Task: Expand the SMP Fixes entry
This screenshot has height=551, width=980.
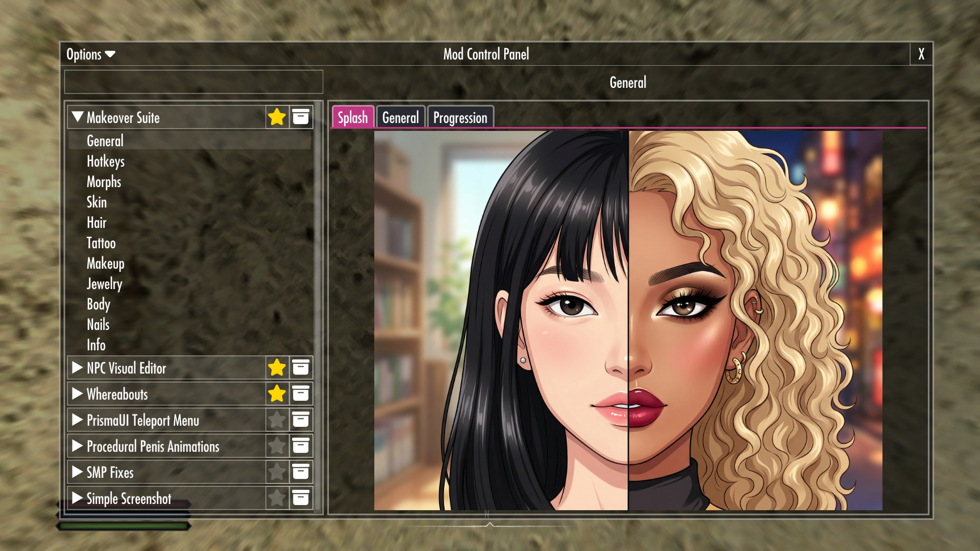Action: point(78,472)
